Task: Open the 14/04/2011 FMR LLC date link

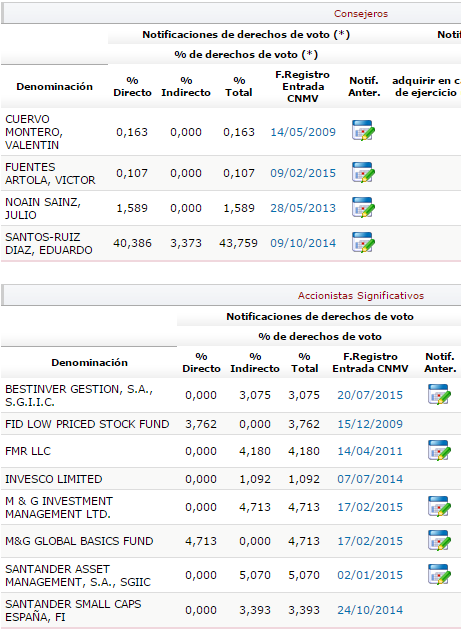Action: pyautogui.click(x=370, y=451)
